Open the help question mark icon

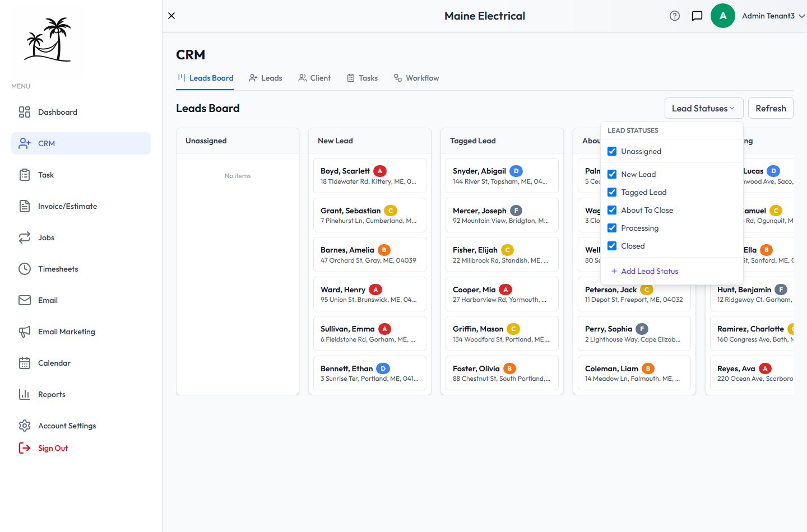click(675, 16)
